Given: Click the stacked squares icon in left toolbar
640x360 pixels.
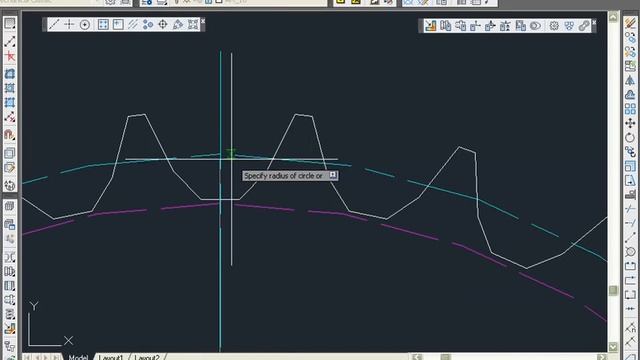Looking at the screenshot, I should click(10, 153).
